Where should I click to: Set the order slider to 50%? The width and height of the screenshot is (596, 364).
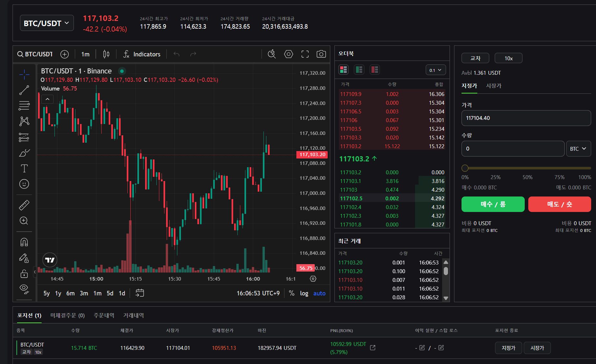(x=528, y=177)
